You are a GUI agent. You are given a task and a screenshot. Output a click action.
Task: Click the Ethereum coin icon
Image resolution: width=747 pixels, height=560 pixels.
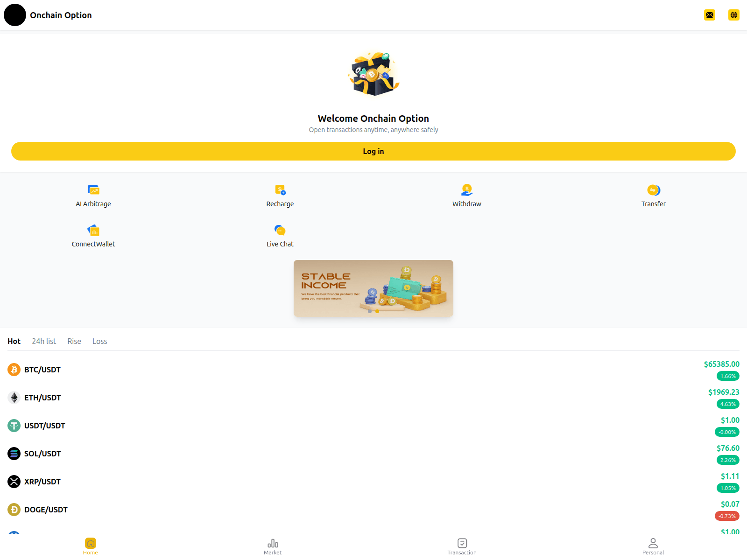[x=14, y=398]
